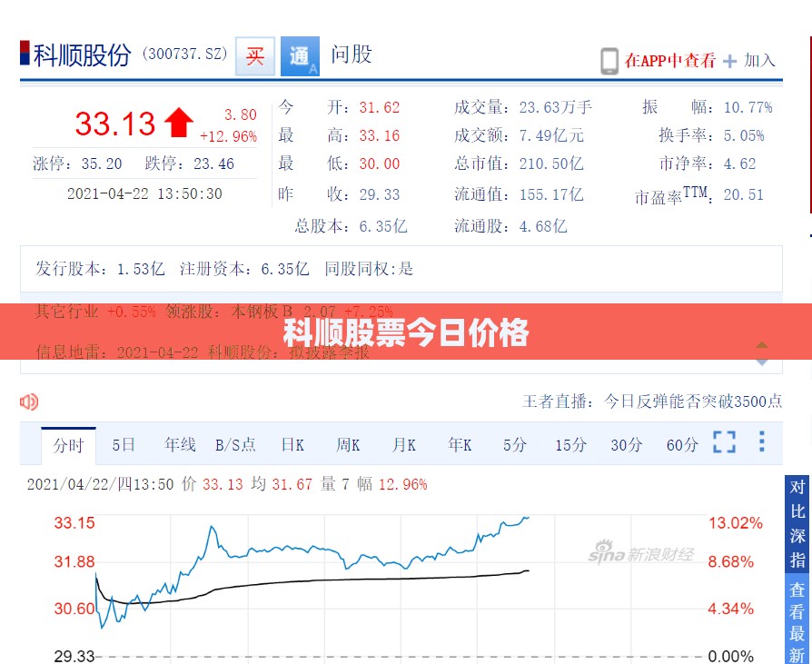Click the down arrow on news ticker

(x=762, y=362)
